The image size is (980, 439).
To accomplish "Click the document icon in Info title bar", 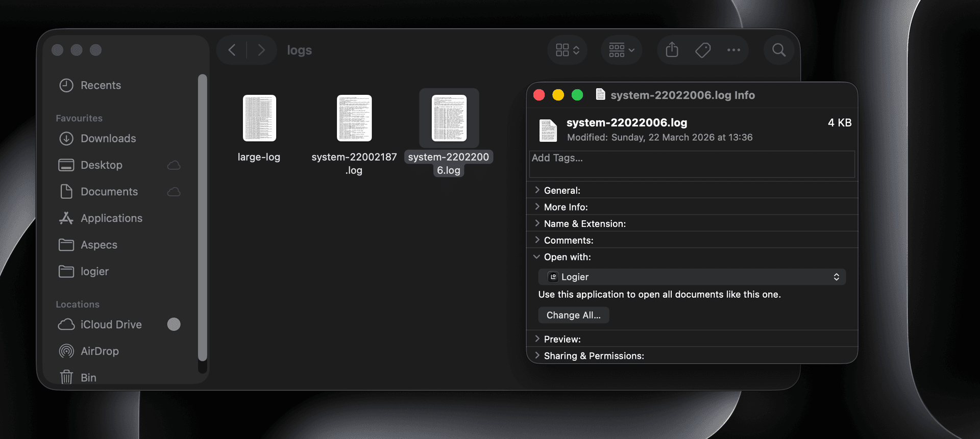I will (x=601, y=95).
